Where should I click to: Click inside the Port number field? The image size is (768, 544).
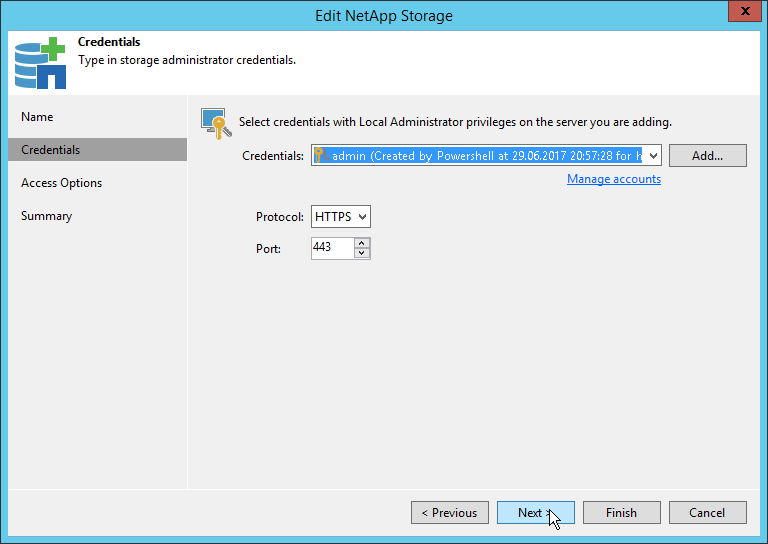coord(332,247)
